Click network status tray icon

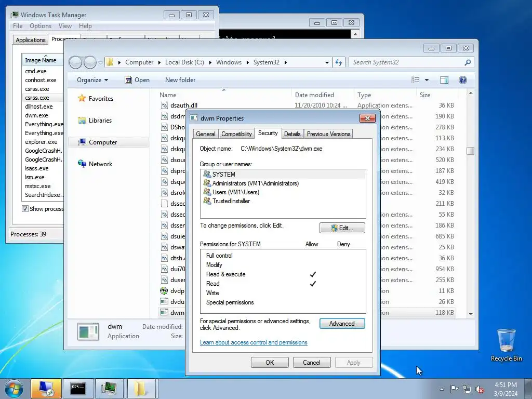(467, 389)
